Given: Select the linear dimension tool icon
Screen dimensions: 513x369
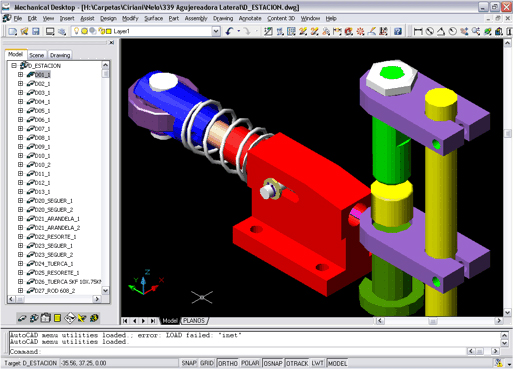Looking at the screenshot, I should click(418, 31).
